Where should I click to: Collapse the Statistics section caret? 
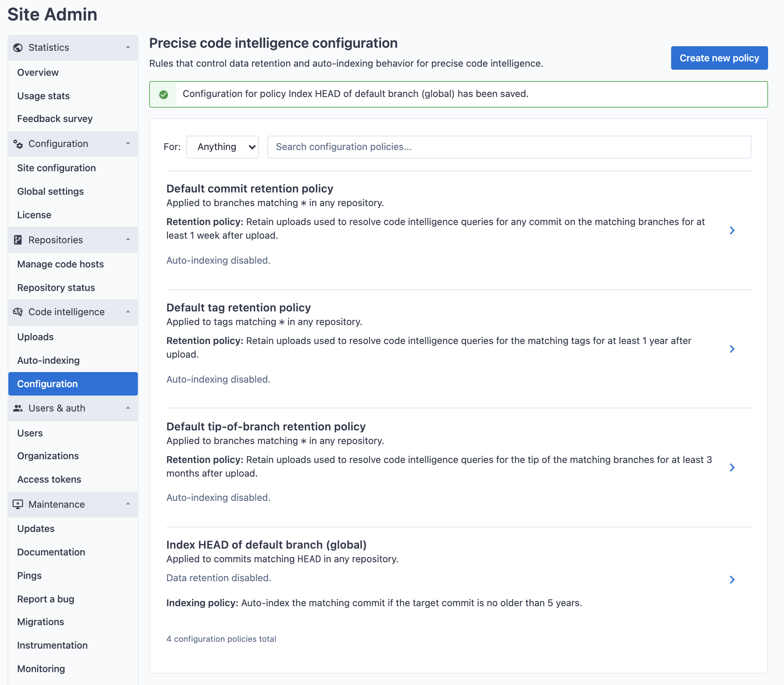(x=128, y=47)
